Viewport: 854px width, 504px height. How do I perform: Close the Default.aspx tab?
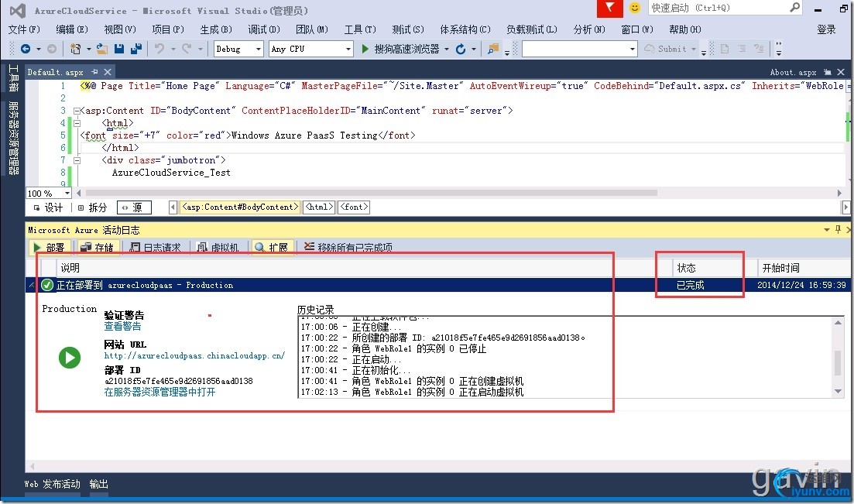click(108, 72)
